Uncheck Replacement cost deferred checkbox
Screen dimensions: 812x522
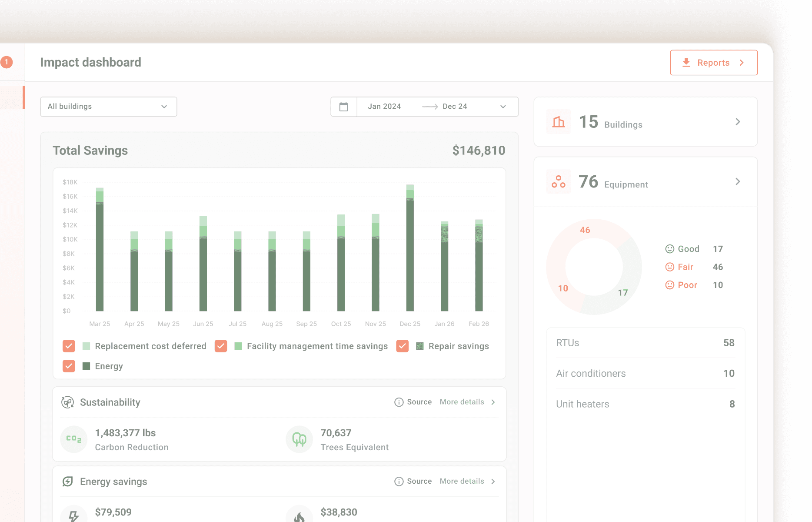69,346
